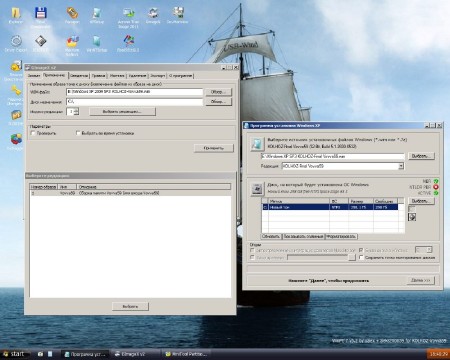Click the Windows source image icon in the setup window
The image size is (450, 360).
click(x=257, y=144)
